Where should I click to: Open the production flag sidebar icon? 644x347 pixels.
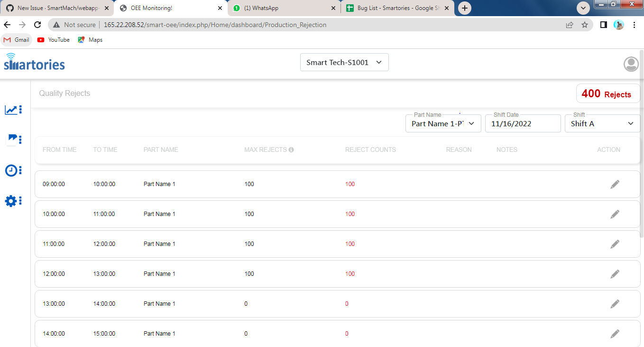(x=13, y=140)
